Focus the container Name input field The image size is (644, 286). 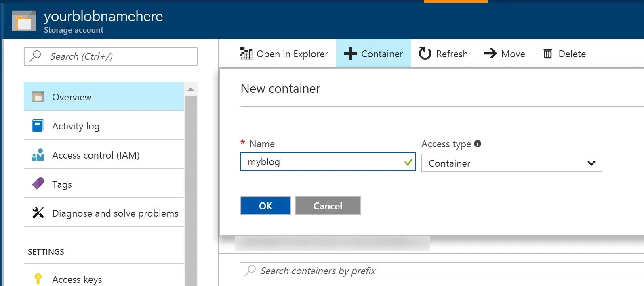(328, 162)
